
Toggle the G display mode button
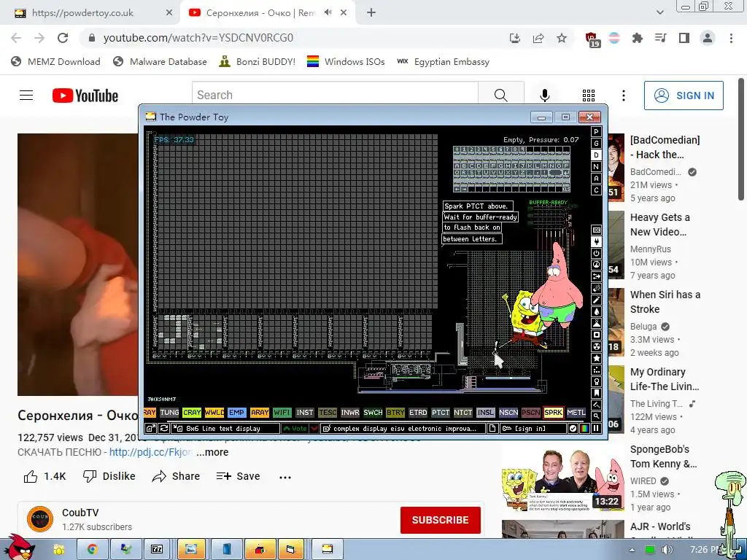[x=596, y=144]
